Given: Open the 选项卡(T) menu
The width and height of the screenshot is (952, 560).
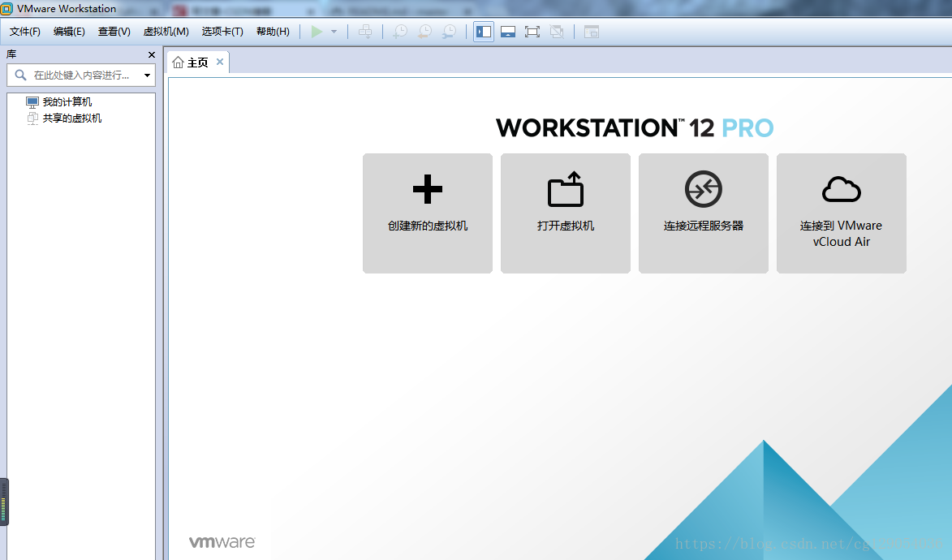Looking at the screenshot, I should coord(222,32).
